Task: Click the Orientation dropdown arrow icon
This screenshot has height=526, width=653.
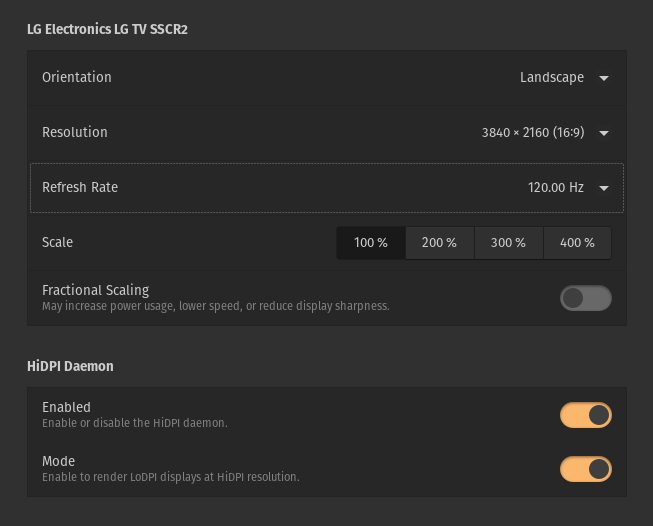Action: click(604, 78)
